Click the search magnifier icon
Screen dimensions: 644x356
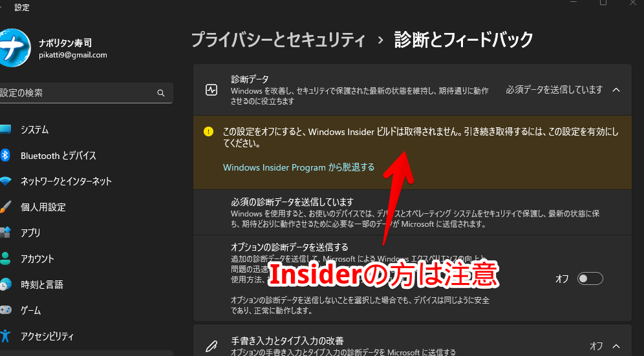tap(161, 93)
